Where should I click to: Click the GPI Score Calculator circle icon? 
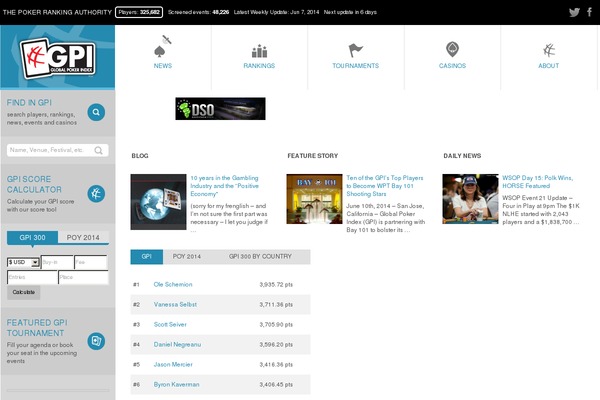coord(96,193)
